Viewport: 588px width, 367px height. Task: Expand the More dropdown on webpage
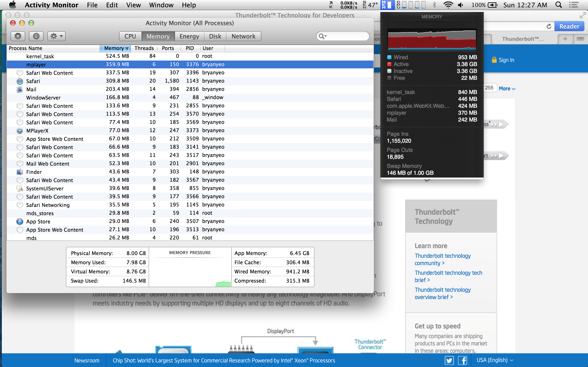coord(507,89)
